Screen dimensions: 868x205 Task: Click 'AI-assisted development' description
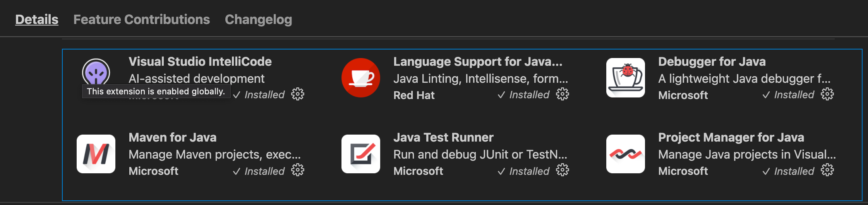click(x=197, y=79)
